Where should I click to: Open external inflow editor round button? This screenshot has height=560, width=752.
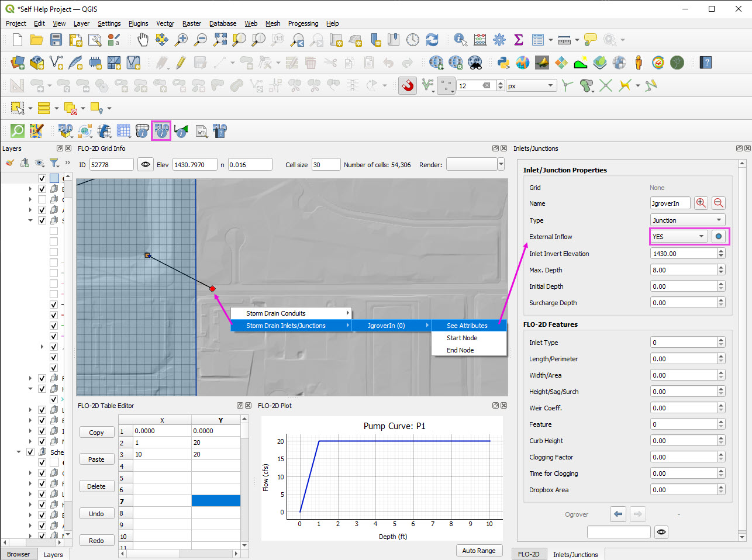719,236
